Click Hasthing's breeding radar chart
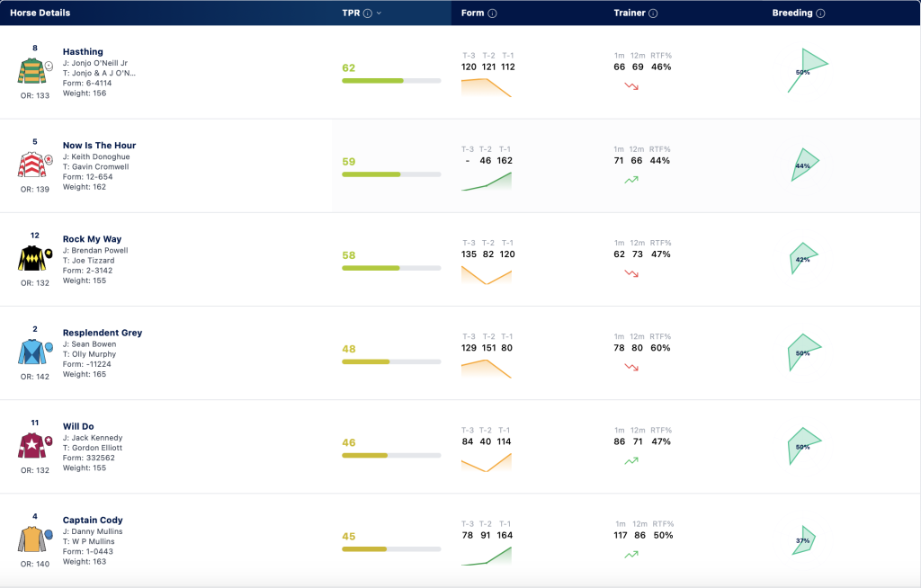921x588 pixels. [x=807, y=70]
